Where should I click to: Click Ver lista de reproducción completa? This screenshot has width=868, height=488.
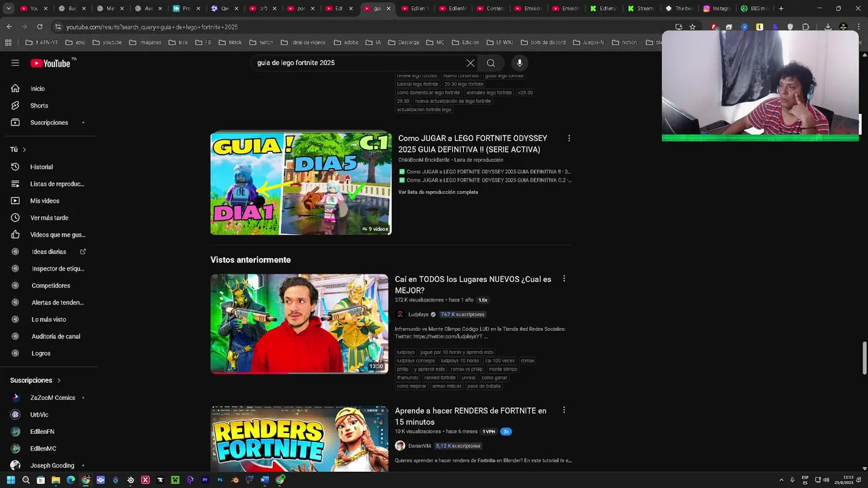click(438, 192)
